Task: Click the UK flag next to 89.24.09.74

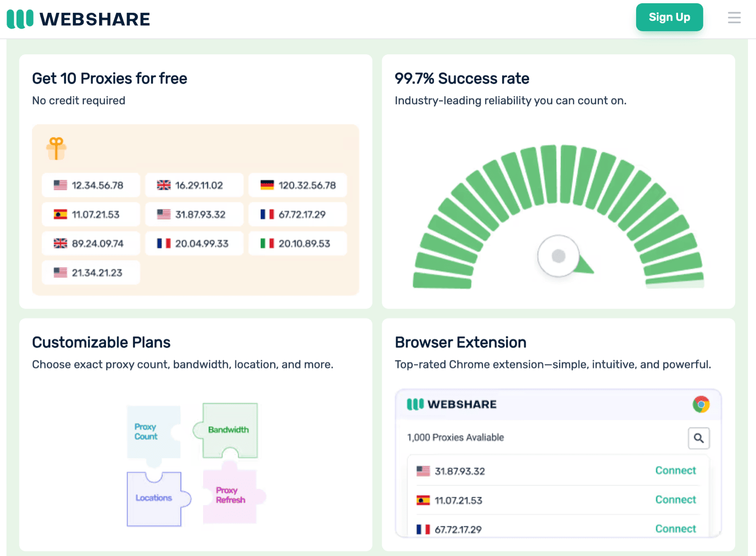Action: click(60, 243)
